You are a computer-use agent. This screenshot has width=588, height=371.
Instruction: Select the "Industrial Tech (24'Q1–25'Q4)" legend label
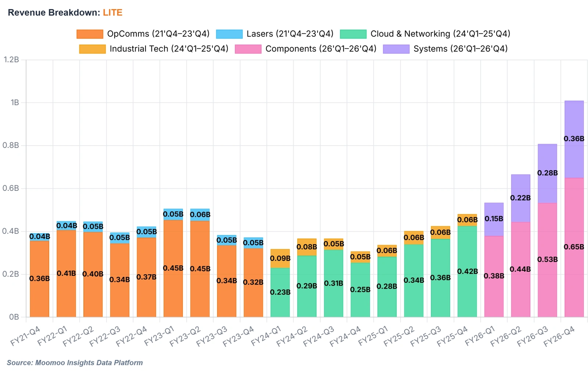(169, 49)
